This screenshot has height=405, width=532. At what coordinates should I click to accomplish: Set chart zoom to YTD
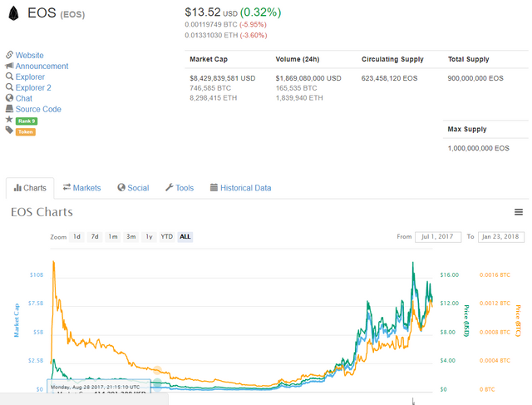tap(166, 237)
